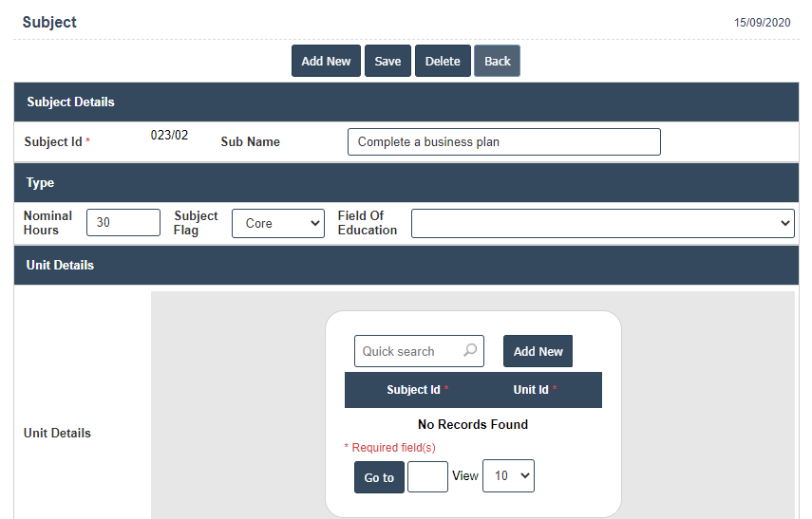This screenshot has height=519, width=812.
Task: Focus the Sub Name text field
Action: (x=503, y=142)
